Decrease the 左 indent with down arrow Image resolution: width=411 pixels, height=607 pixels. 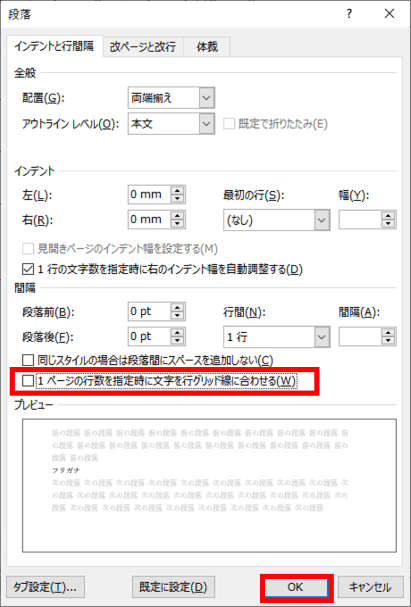(178, 199)
